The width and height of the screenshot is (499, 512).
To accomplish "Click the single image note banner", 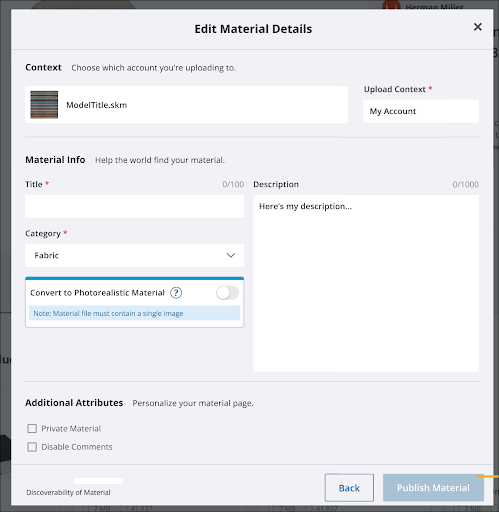I will [x=134, y=313].
